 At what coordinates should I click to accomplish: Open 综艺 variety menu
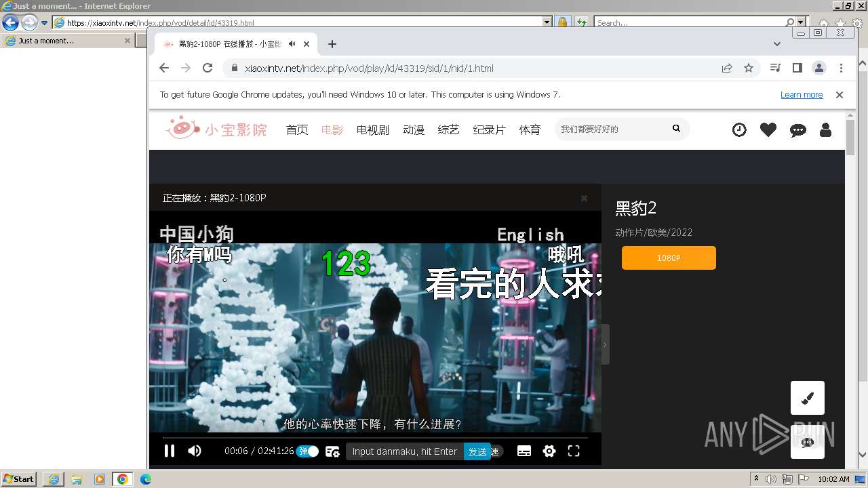pyautogui.click(x=449, y=129)
